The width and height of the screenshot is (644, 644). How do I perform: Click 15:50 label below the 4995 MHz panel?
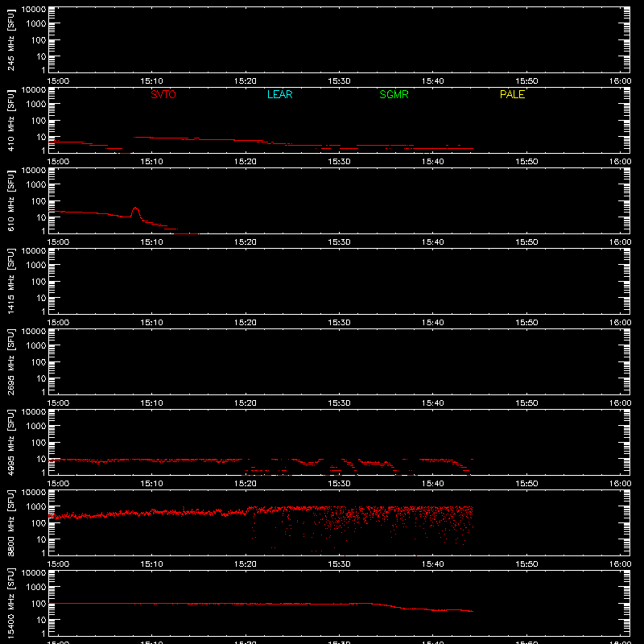(x=526, y=484)
